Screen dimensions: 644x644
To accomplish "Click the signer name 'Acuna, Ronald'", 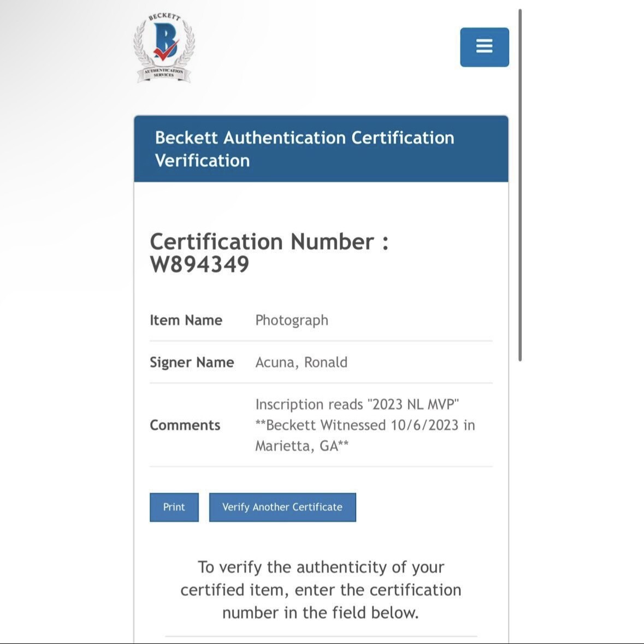I will pyautogui.click(x=302, y=362).
